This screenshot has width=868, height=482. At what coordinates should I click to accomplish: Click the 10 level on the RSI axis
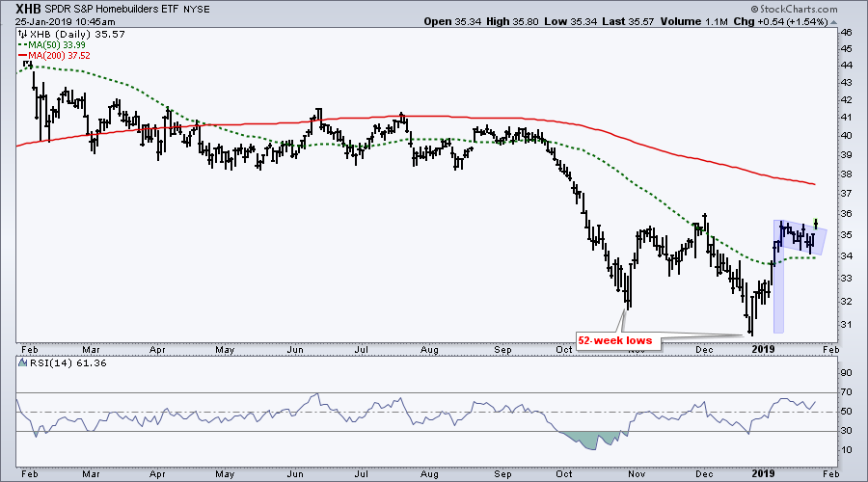click(847, 450)
